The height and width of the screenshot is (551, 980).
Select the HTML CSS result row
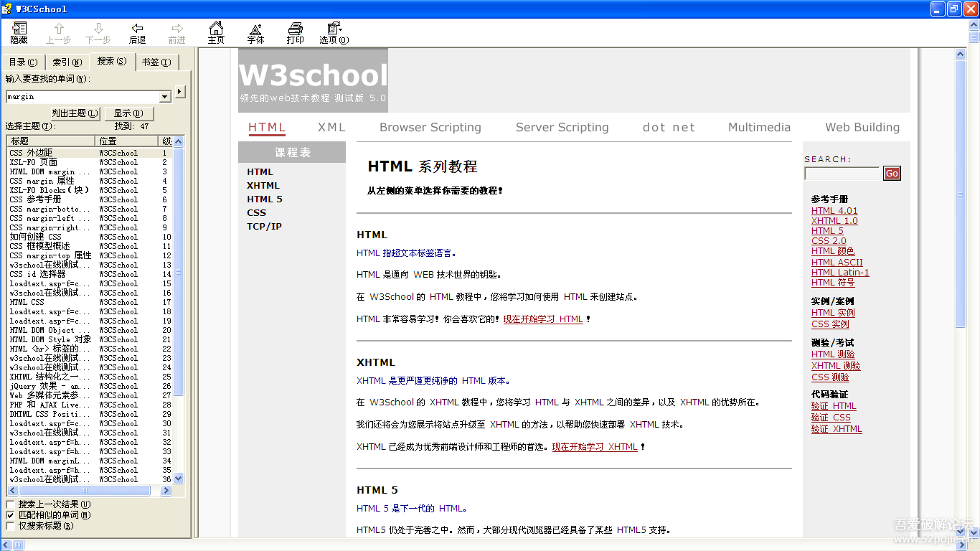pyautogui.click(x=89, y=302)
